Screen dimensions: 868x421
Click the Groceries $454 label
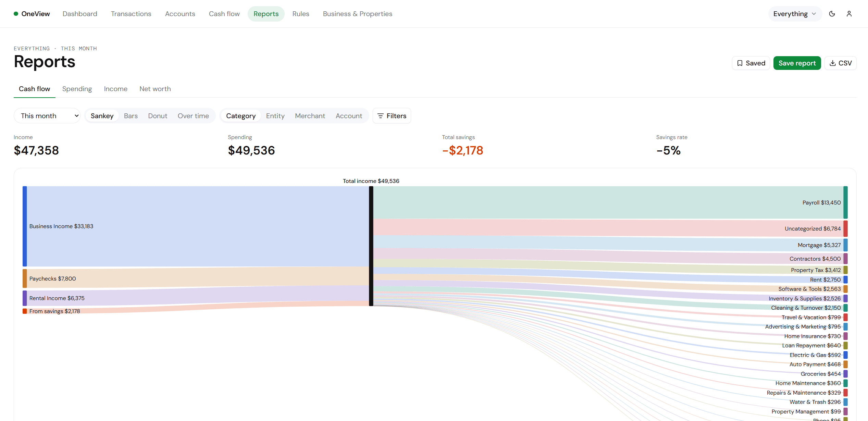pos(821,374)
